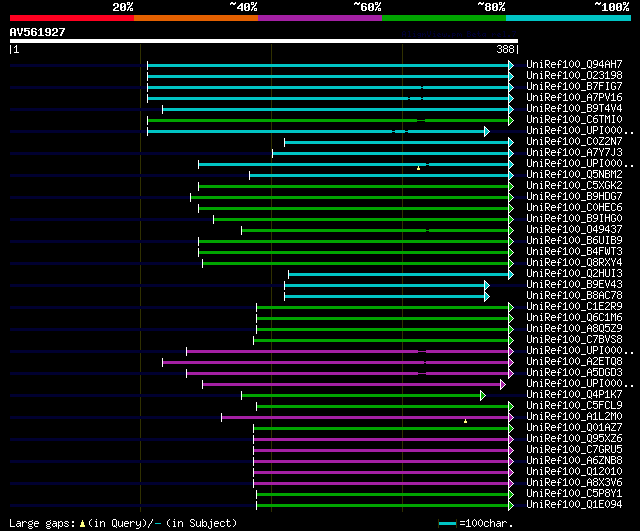Select the UniRef100_A8Q5Z9 label

(x=574, y=329)
